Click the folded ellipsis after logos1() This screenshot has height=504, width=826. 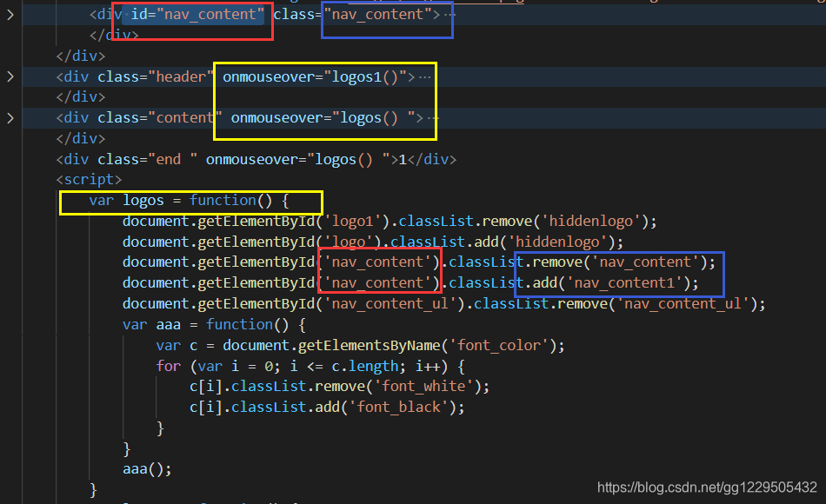click(x=424, y=76)
